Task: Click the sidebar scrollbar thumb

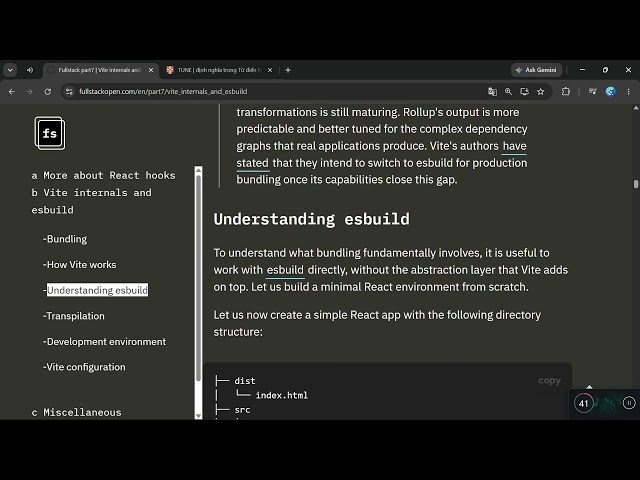Action: (198, 278)
